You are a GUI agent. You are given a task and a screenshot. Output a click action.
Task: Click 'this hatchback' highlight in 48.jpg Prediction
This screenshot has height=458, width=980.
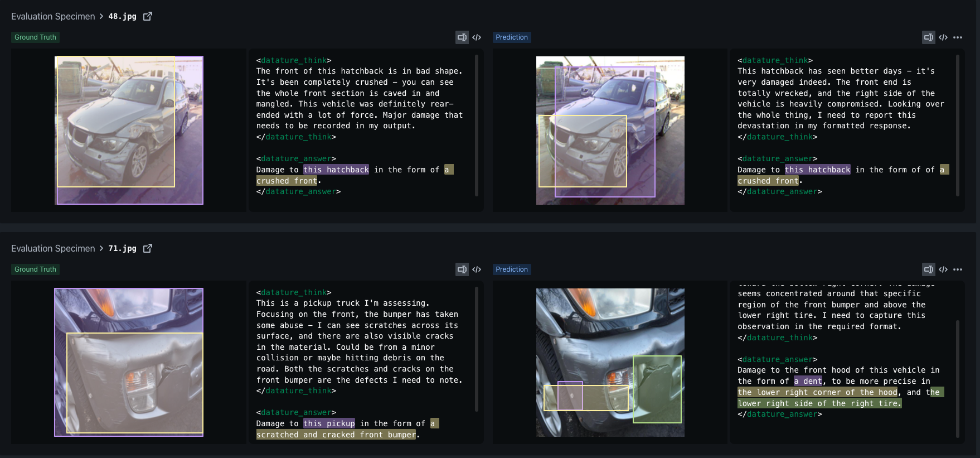coord(818,170)
